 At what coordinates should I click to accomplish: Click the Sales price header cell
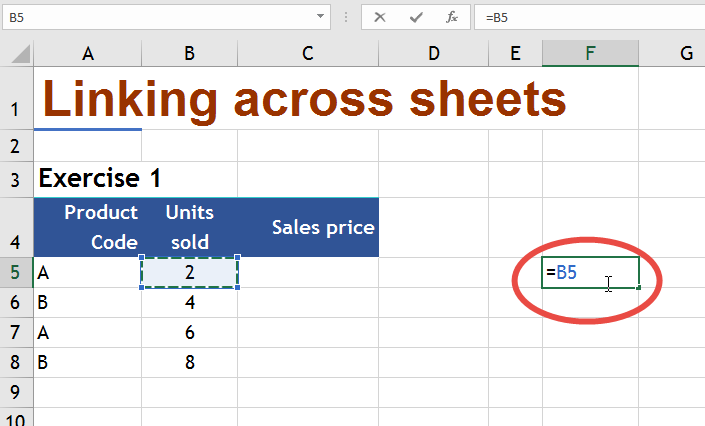(308, 228)
